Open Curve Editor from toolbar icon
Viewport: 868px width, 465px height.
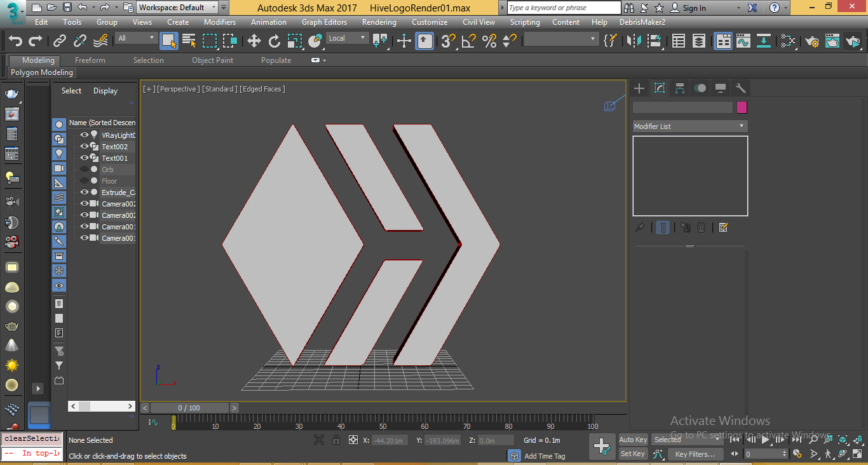coord(743,41)
